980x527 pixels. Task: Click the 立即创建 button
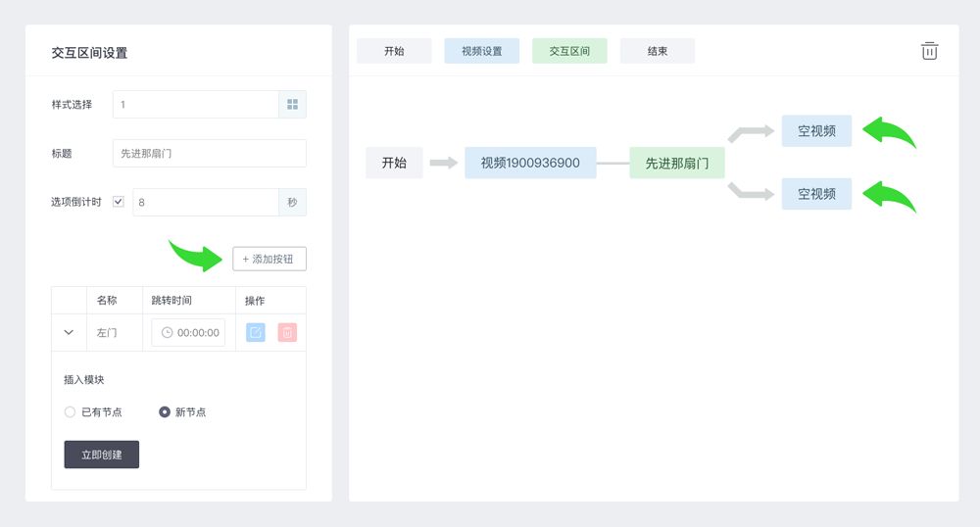[101, 455]
